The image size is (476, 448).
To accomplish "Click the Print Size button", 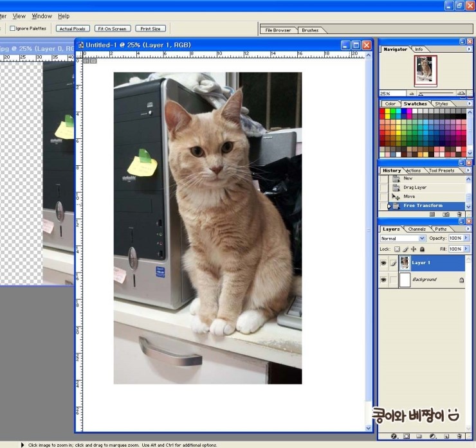I will [151, 28].
